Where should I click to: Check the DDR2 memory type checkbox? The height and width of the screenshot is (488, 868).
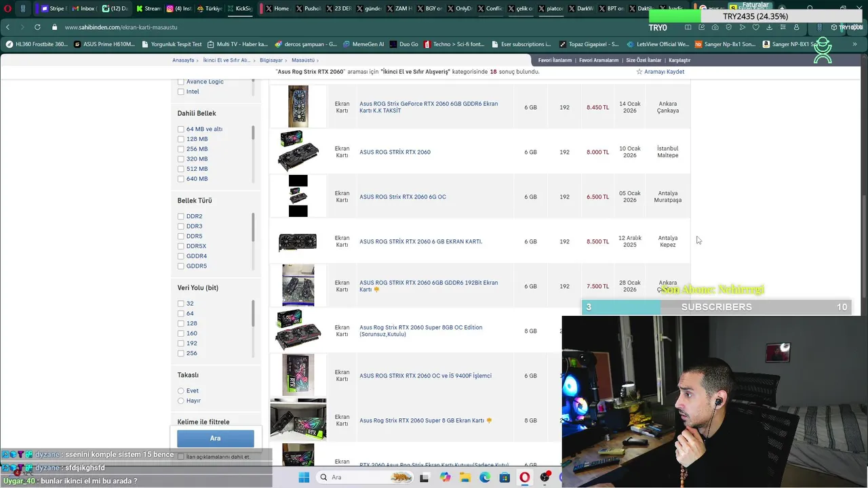pos(181,216)
